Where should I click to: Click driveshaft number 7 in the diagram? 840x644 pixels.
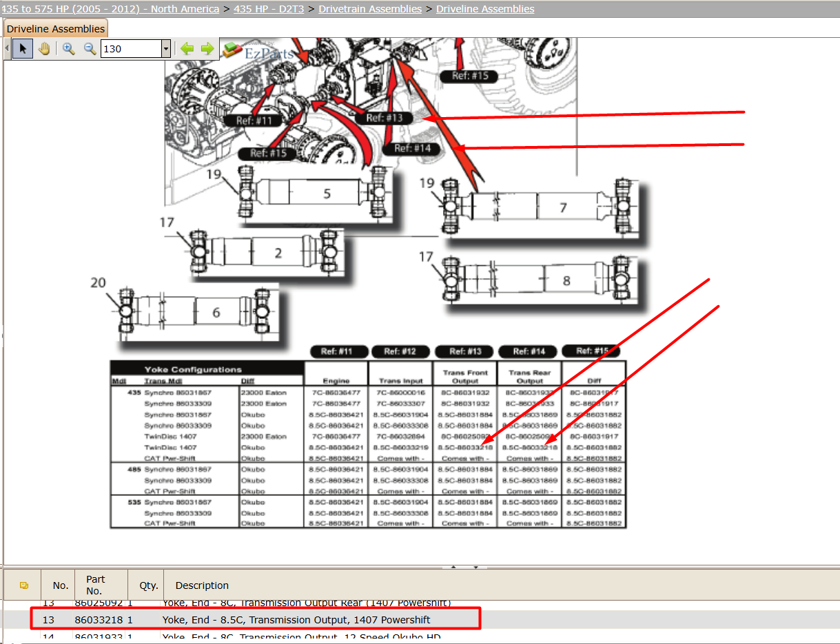point(563,207)
